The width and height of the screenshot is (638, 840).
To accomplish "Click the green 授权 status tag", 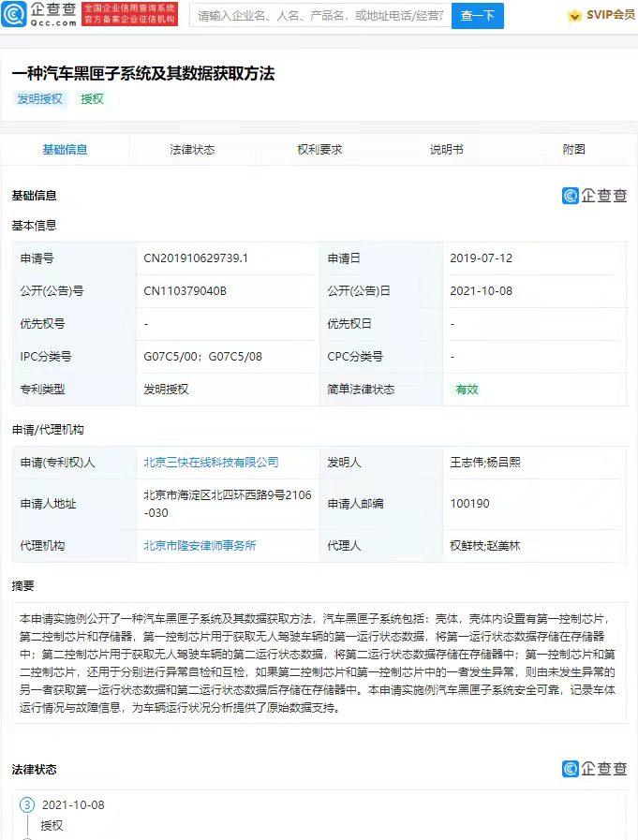I will [92, 99].
